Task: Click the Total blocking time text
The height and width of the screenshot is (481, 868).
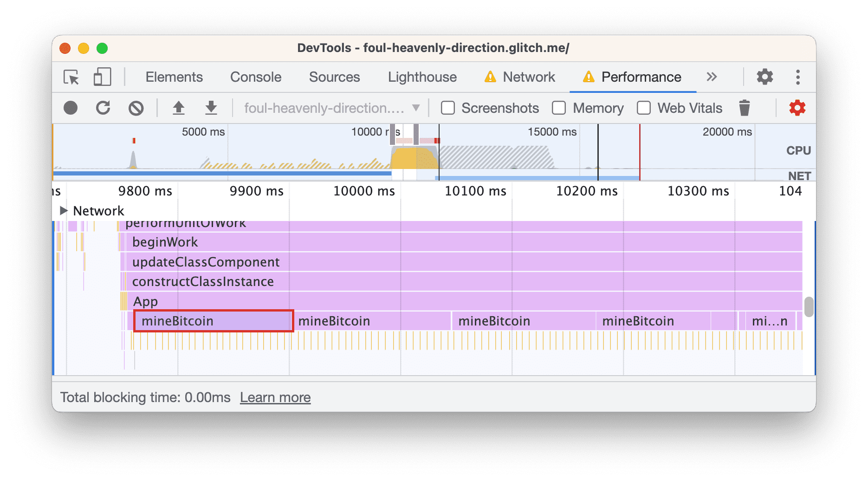Action: point(145,397)
